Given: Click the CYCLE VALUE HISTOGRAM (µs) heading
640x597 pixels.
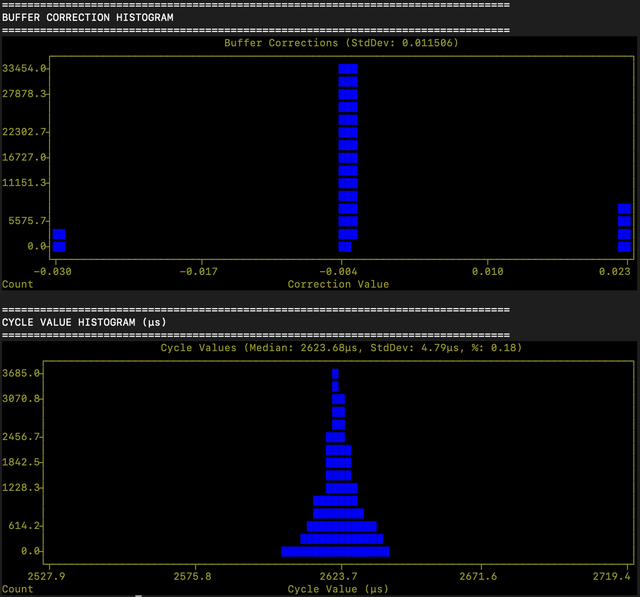Looking at the screenshot, I should click(84, 322).
